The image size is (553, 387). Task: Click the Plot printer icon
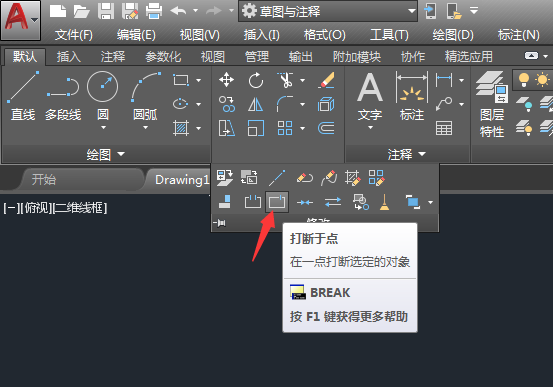(x=154, y=11)
